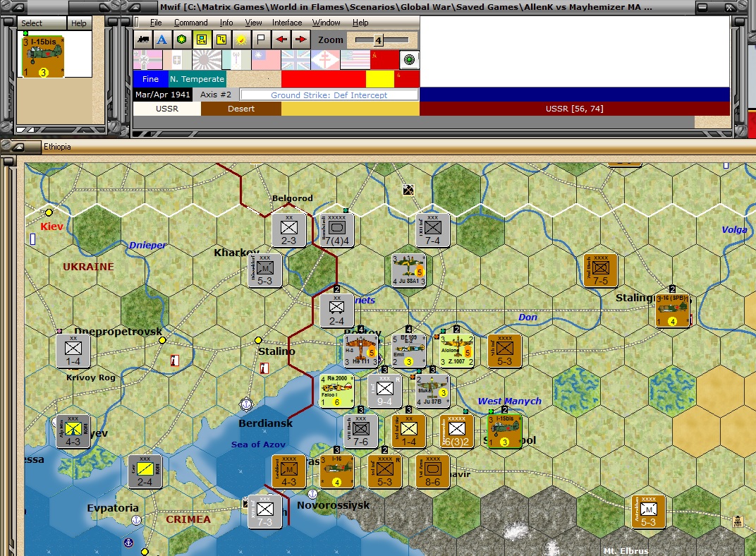Click the locomotive rail-move toolbar icon
Image resolution: width=756 pixels, height=556 pixels.
click(143, 40)
